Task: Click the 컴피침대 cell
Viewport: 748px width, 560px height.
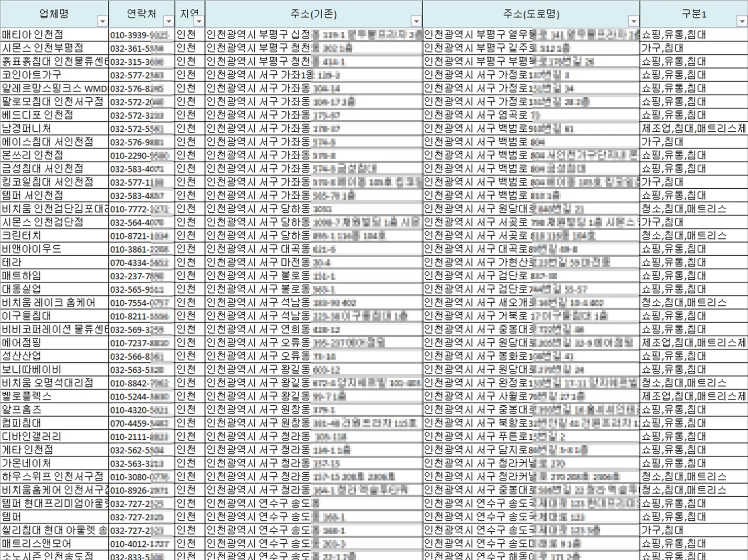Action: click(54, 423)
